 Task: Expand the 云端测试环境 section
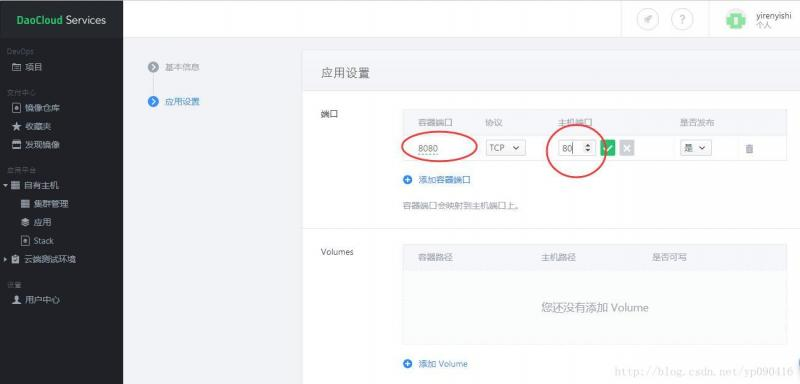(x=6, y=259)
